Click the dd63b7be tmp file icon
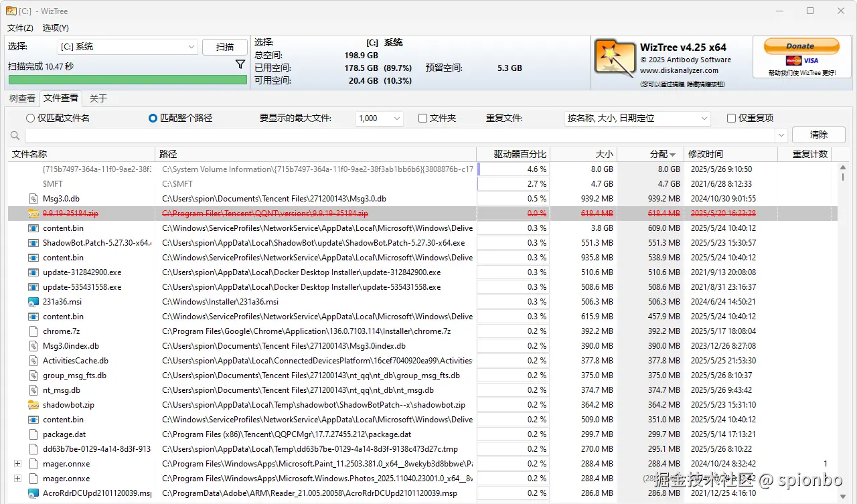This screenshot has height=504, width=857. tap(33, 449)
